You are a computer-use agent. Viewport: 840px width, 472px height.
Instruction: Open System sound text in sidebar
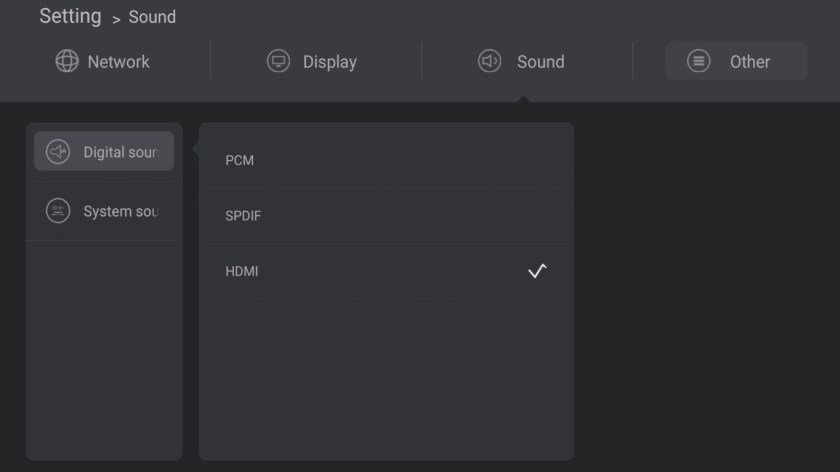(121, 211)
